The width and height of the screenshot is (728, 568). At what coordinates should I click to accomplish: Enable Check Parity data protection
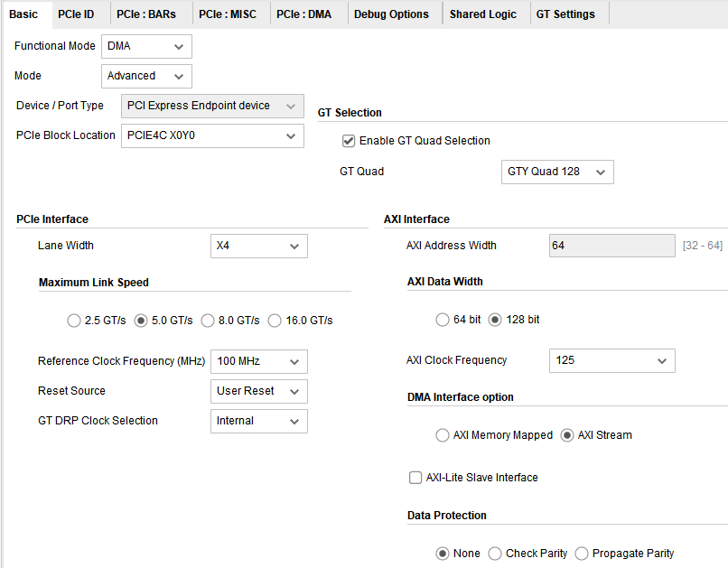pos(498,554)
